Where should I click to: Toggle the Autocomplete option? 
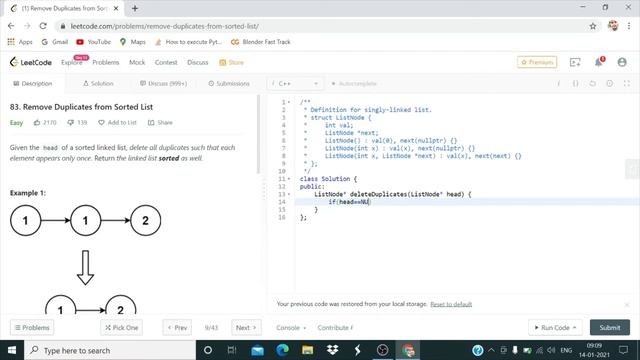pyautogui.click(x=354, y=83)
